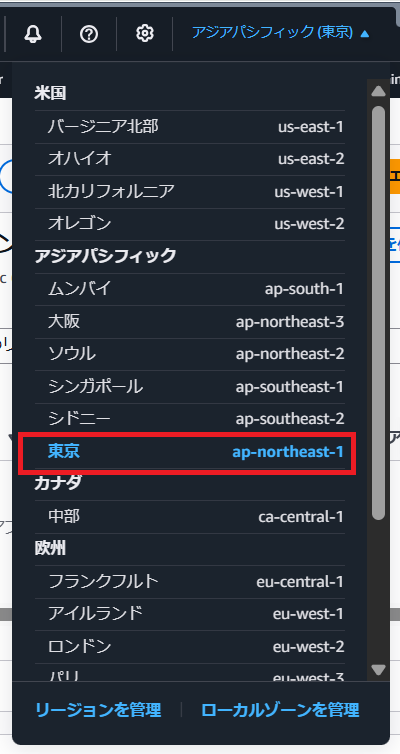Choose ソウル ap-northeast-2 region
400x754 pixels.
(x=189, y=354)
